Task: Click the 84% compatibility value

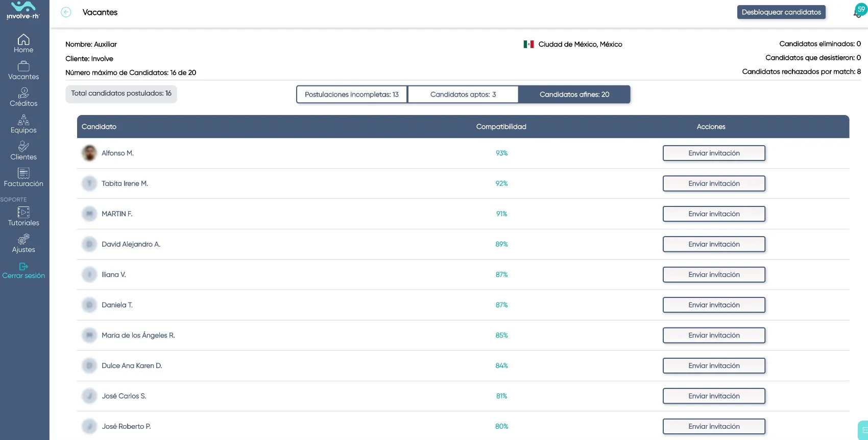Action: pyautogui.click(x=501, y=366)
